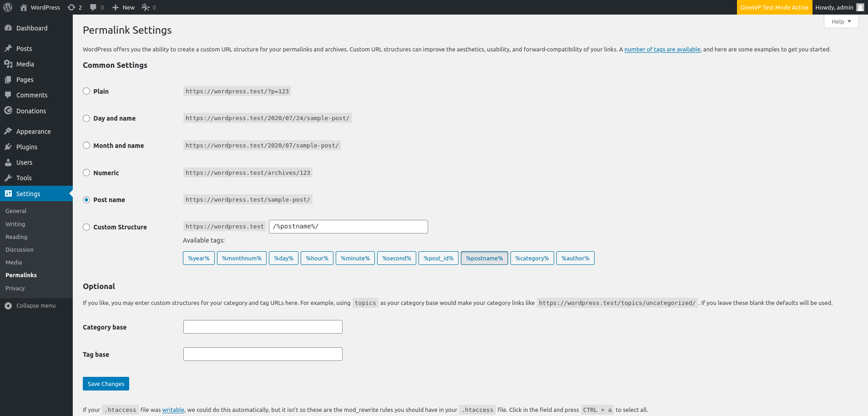
Task: Open the Discussion settings submenu item
Action: (x=20, y=249)
